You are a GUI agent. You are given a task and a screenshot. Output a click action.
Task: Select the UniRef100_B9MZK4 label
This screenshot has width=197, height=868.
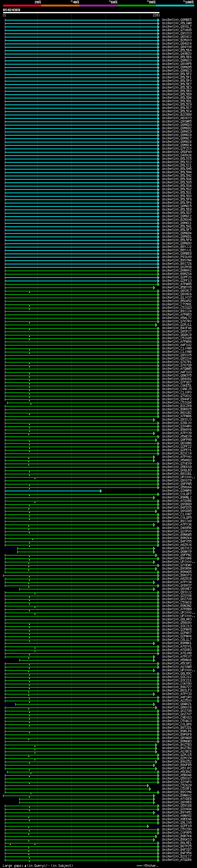pyautogui.click(x=177, y=538)
